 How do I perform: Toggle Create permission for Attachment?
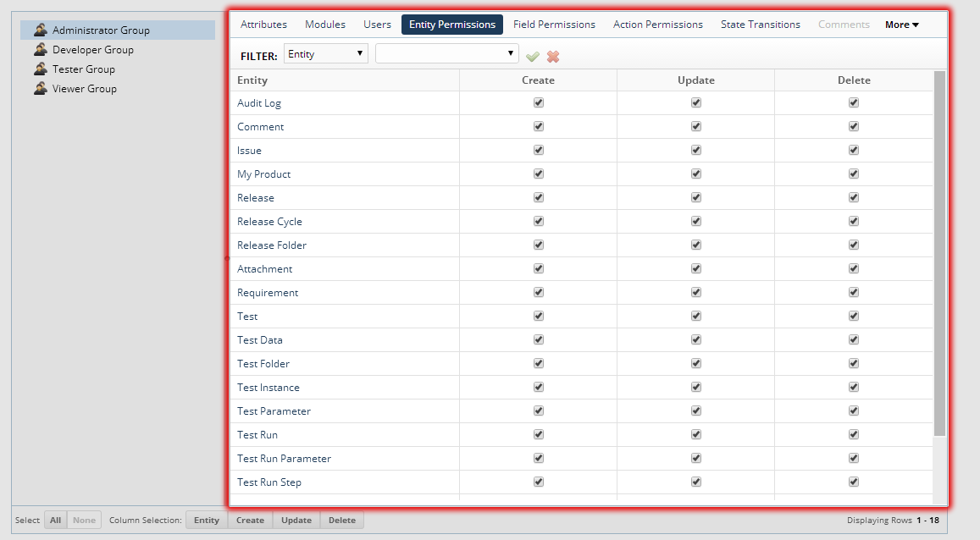click(539, 268)
